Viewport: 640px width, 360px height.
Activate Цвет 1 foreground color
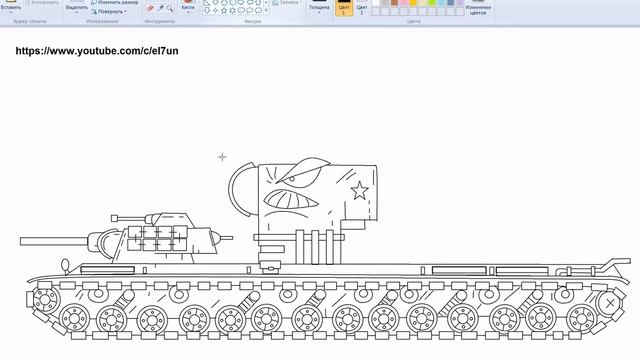(x=344, y=8)
